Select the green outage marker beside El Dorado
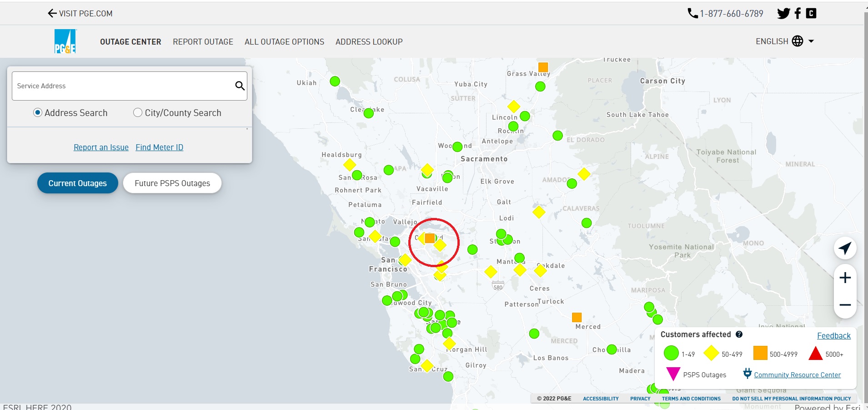 click(x=557, y=136)
